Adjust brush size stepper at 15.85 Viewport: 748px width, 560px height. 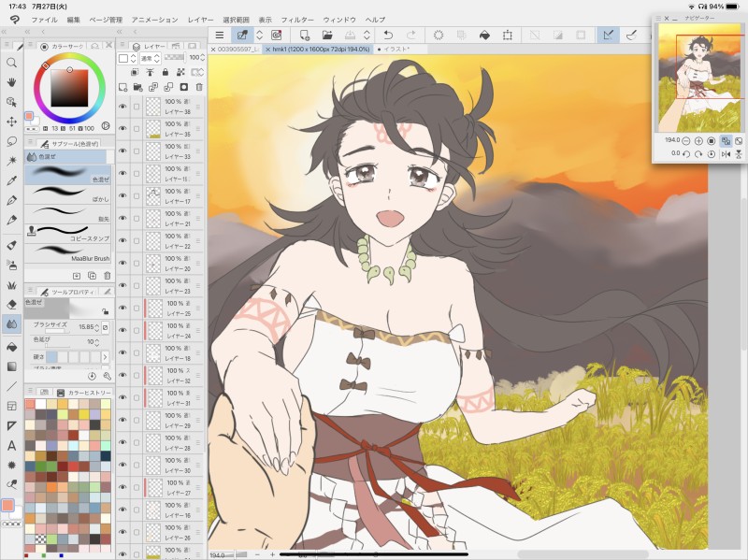point(97,327)
